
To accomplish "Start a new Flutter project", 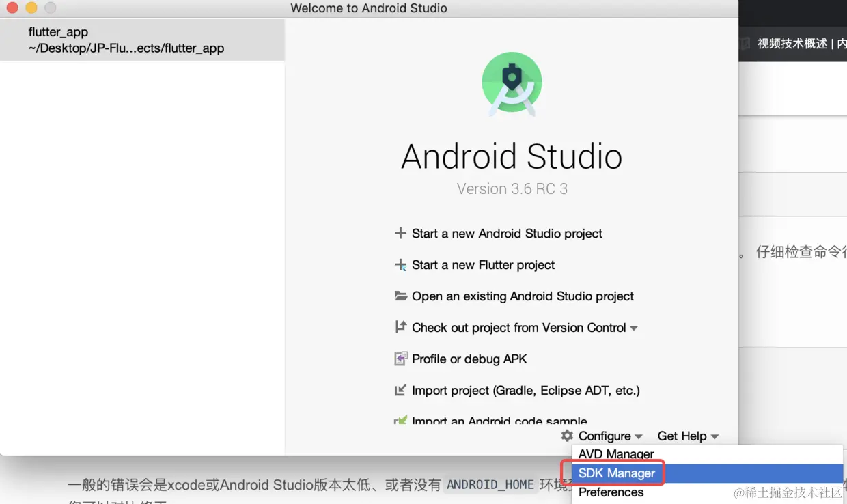I will click(x=483, y=265).
